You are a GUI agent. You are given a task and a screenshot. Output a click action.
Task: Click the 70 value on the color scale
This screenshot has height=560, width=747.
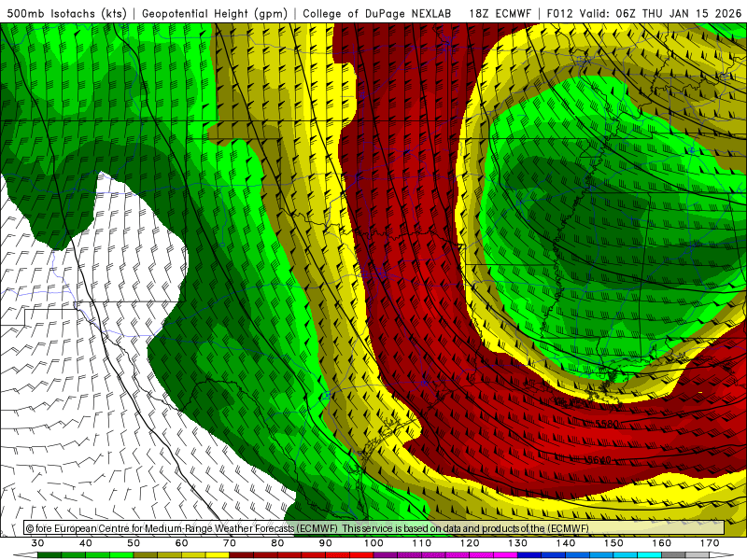(x=230, y=543)
